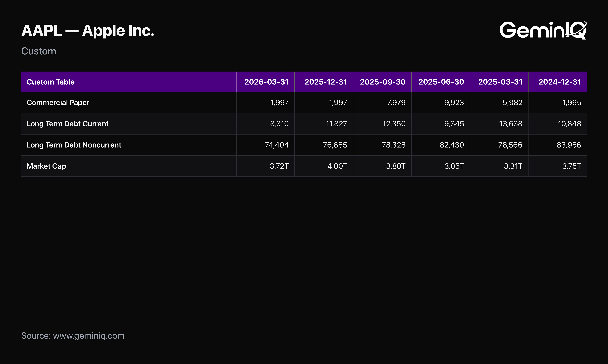Click Long Term Debt Current value 10,848
Image resolution: width=608 pixels, height=364 pixels.
click(x=569, y=124)
